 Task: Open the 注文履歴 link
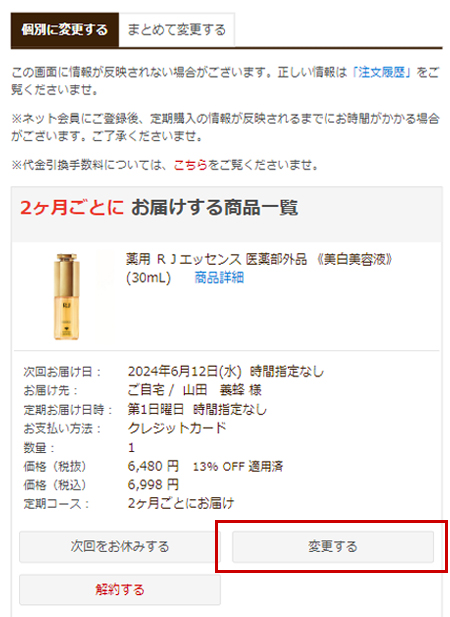click(x=381, y=72)
